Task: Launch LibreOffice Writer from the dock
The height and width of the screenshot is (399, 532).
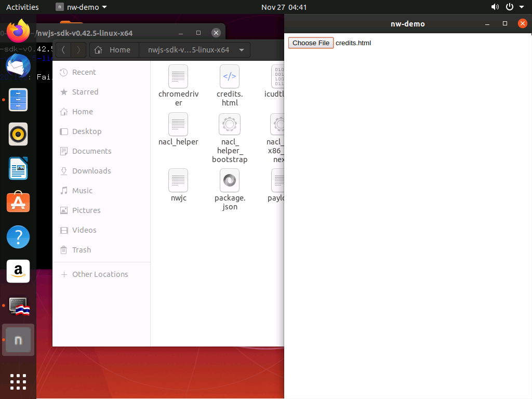Action: [x=18, y=168]
